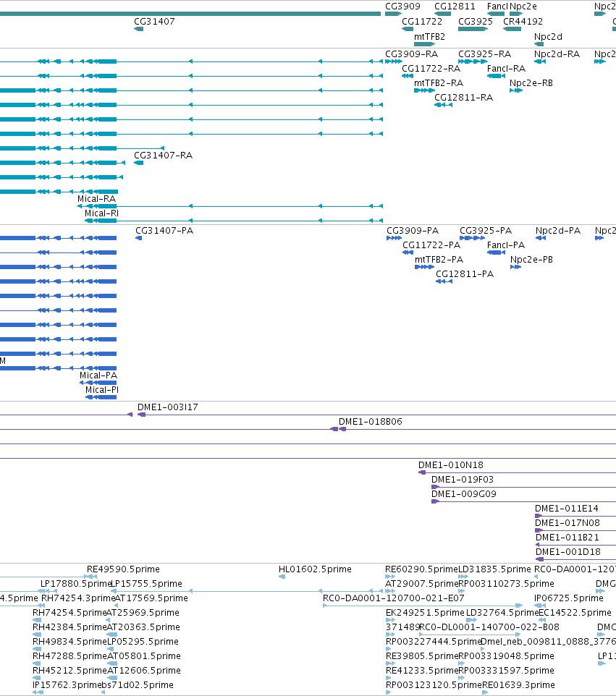Image resolution: width=616 pixels, height=696 pixels.
Task: Click the CG31407-RA transcript label
Action: 163,156
